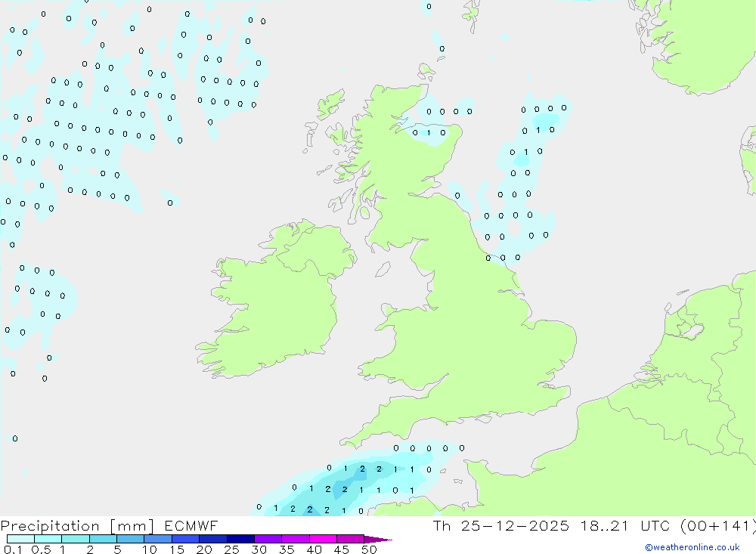Click the 20–25 mm legend color box
Screen dimensions: 756x554
coord(213,539)
